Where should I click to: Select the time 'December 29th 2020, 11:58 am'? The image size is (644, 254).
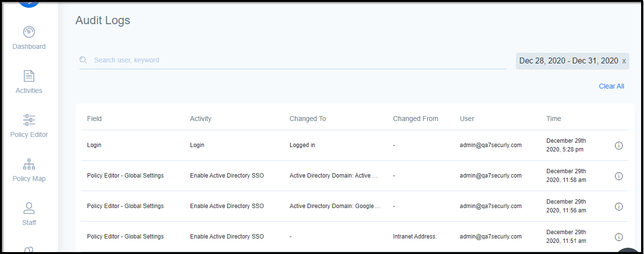(x=566, y=176)
